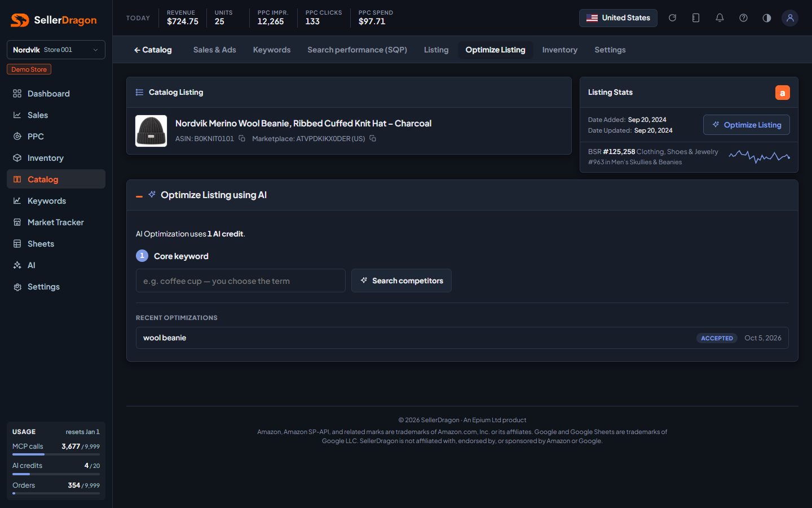Image resolution: width=812 pixels, height=508 pixels.
Task: Click the Dashboard grid icon
Action: (17, 94)
